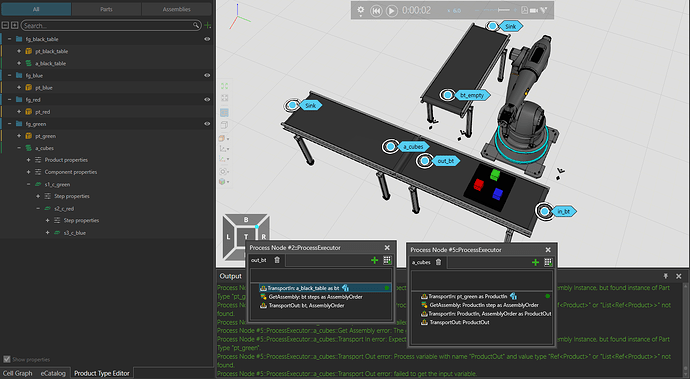The image size is (690, 379).
Task: Toggle visibility of the fg_green group
Action: tap(207, 124)
